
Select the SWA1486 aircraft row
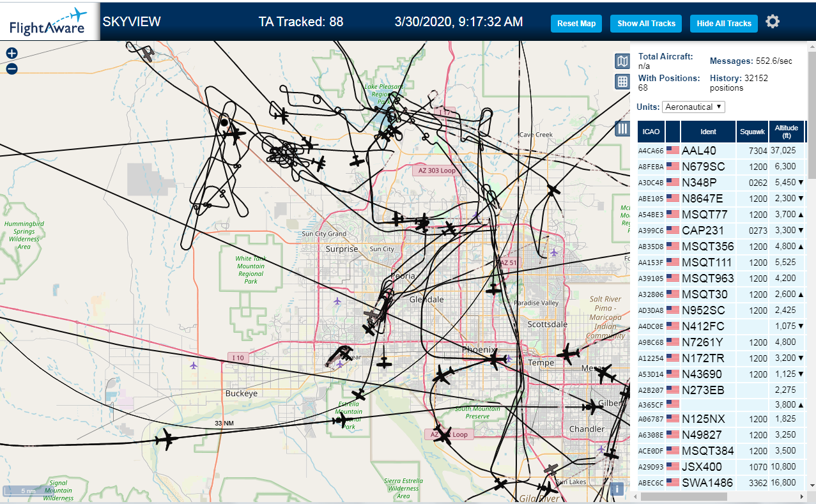(721, 483)
